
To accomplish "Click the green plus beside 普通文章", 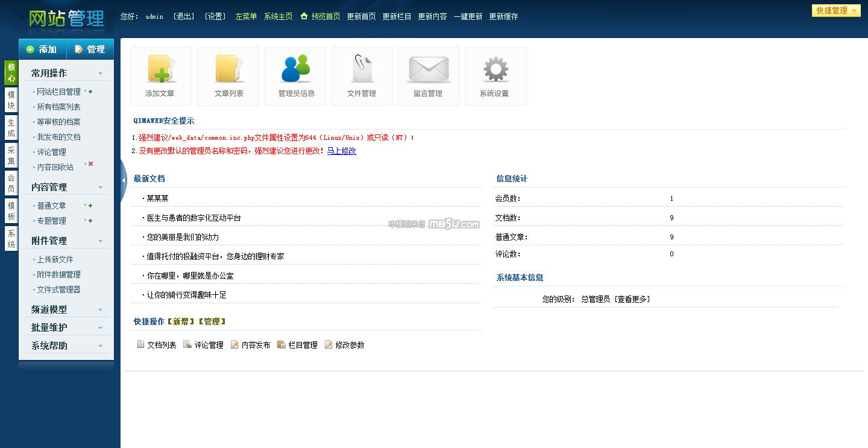I will coord(90,206).
